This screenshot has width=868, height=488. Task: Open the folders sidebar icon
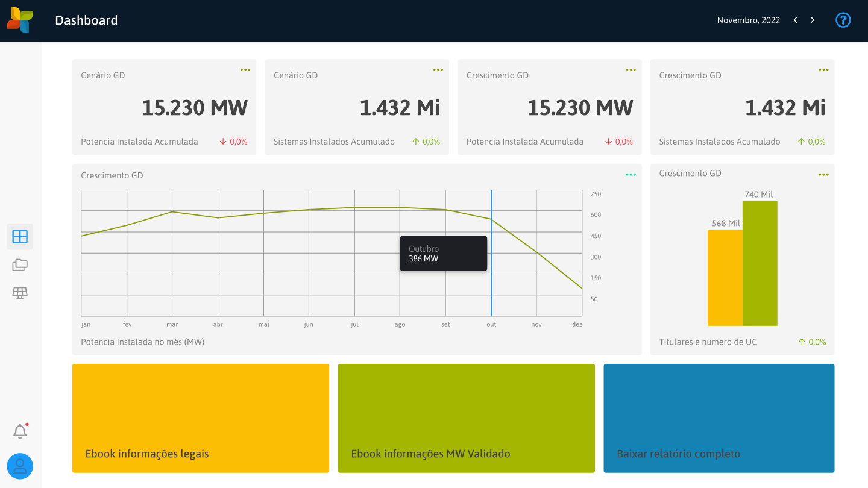(x=20, y=264)
